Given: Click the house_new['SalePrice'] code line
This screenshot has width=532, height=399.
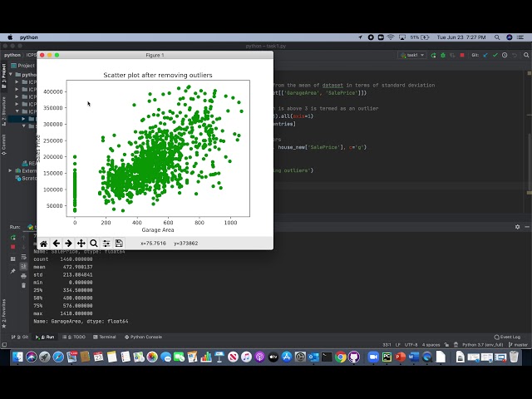Looking at the screenshot, I should [323, 147].
